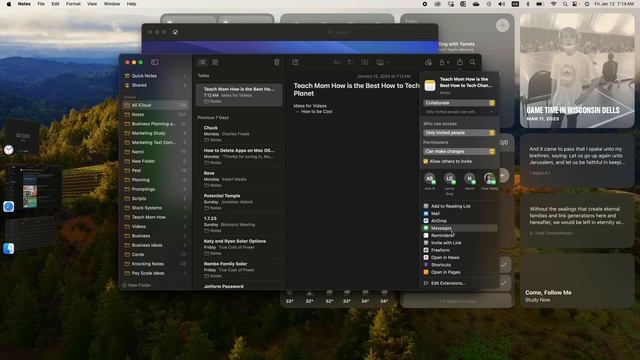Open the Format menu in menu bar

tap(73, 4)
